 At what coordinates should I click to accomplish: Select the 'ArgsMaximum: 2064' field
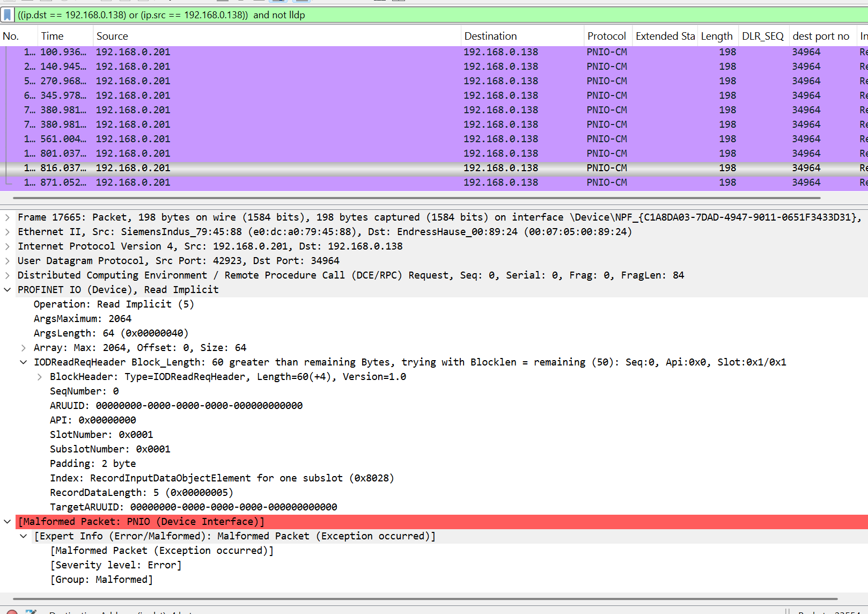point(83,319)
